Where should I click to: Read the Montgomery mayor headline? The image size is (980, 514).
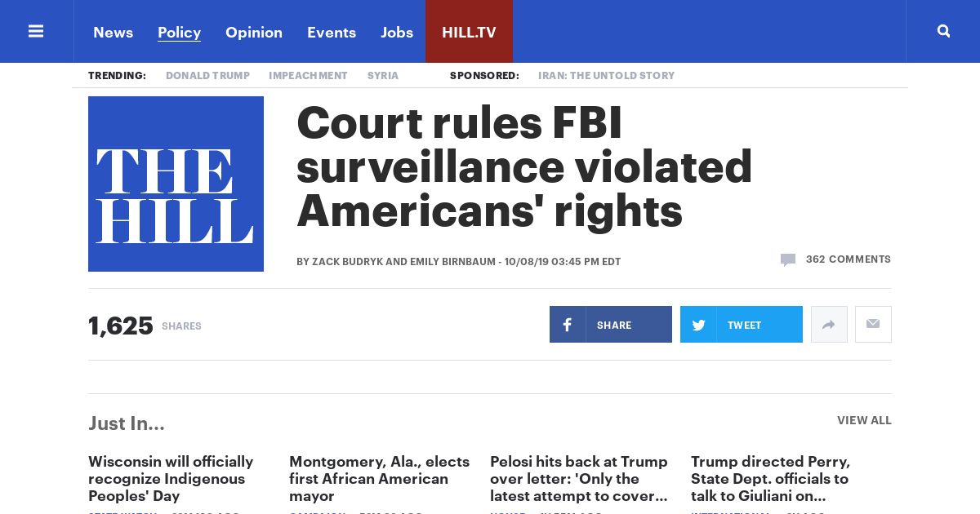tap(379, 478)
